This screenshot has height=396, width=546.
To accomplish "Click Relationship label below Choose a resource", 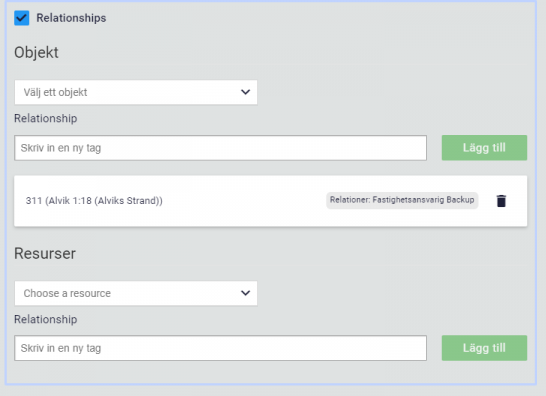I will click(46, 319).
